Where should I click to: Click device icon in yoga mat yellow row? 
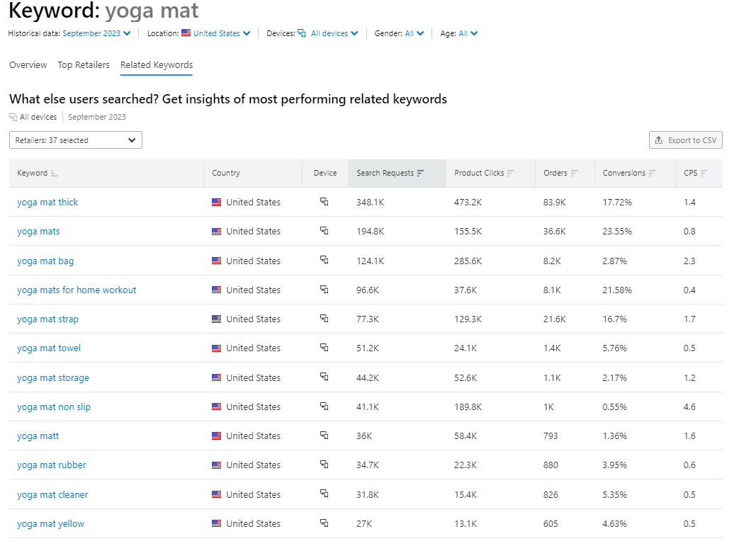(325, 523)
